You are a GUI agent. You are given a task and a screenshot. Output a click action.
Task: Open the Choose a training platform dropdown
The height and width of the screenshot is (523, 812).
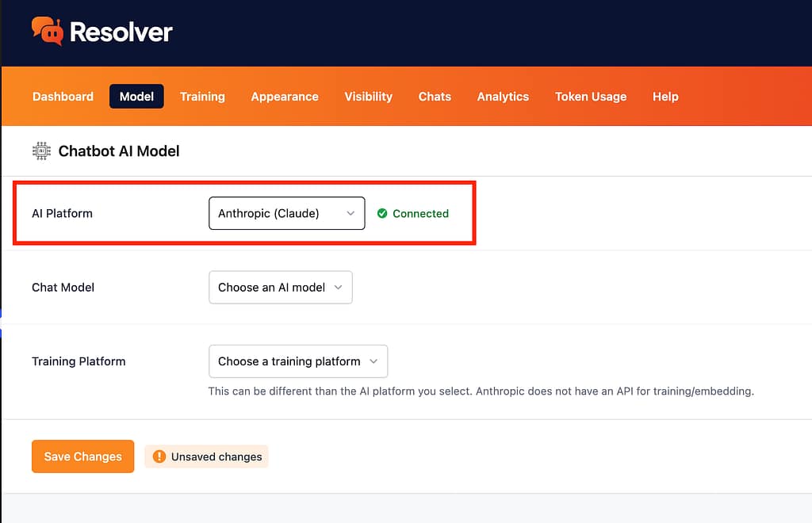tap(298, 361)
